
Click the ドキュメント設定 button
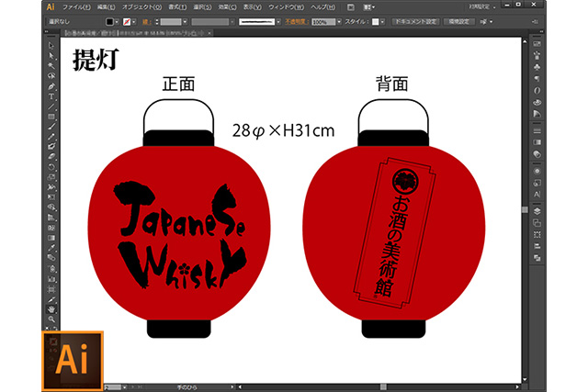click(x=416, y=22)
